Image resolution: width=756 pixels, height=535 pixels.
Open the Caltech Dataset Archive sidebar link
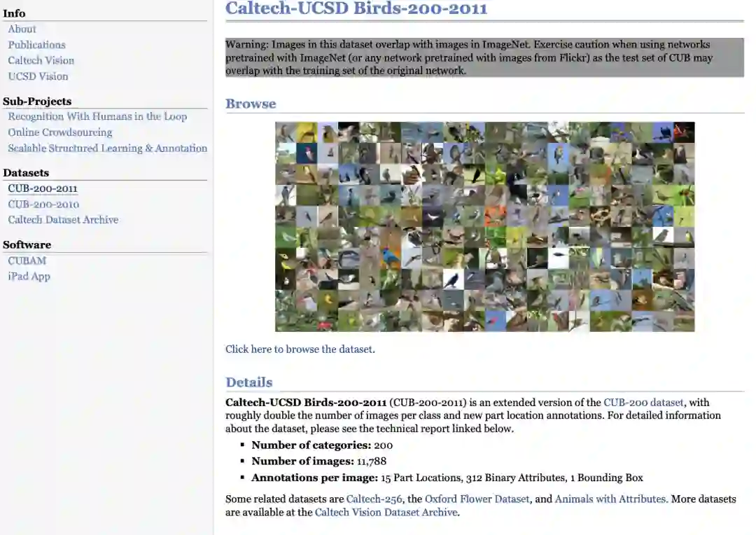click(63, 219)
